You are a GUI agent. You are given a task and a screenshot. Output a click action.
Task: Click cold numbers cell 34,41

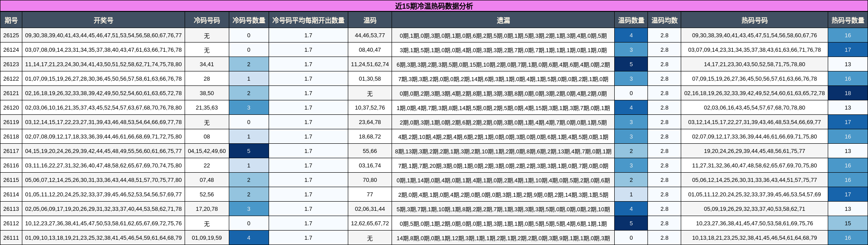tap(207, 64)
